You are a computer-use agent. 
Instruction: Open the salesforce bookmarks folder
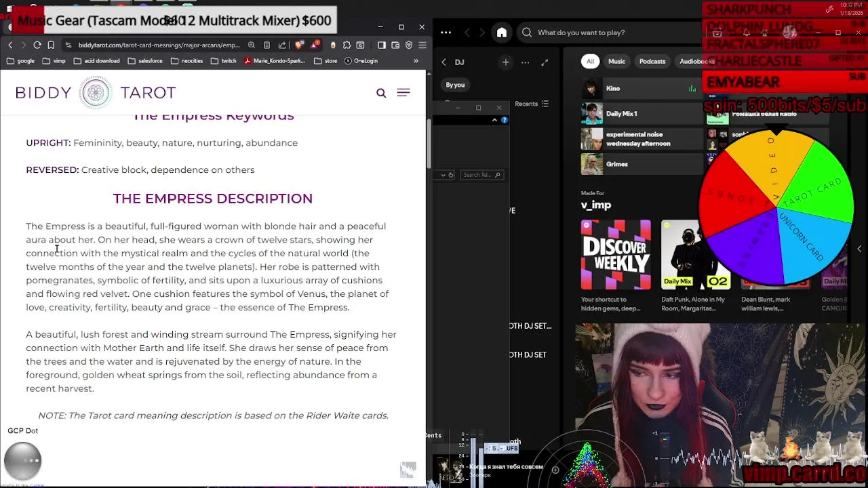[x=144, y=61]
